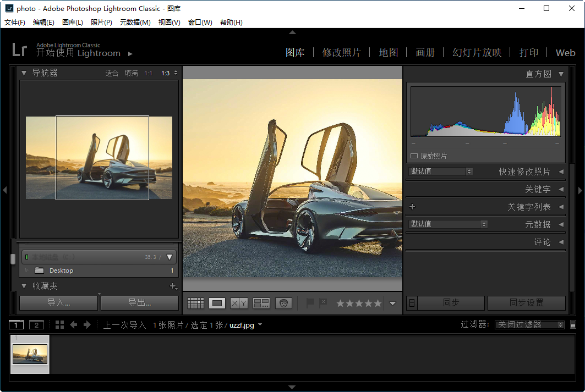Give the photo five stars

pos(378,303)
